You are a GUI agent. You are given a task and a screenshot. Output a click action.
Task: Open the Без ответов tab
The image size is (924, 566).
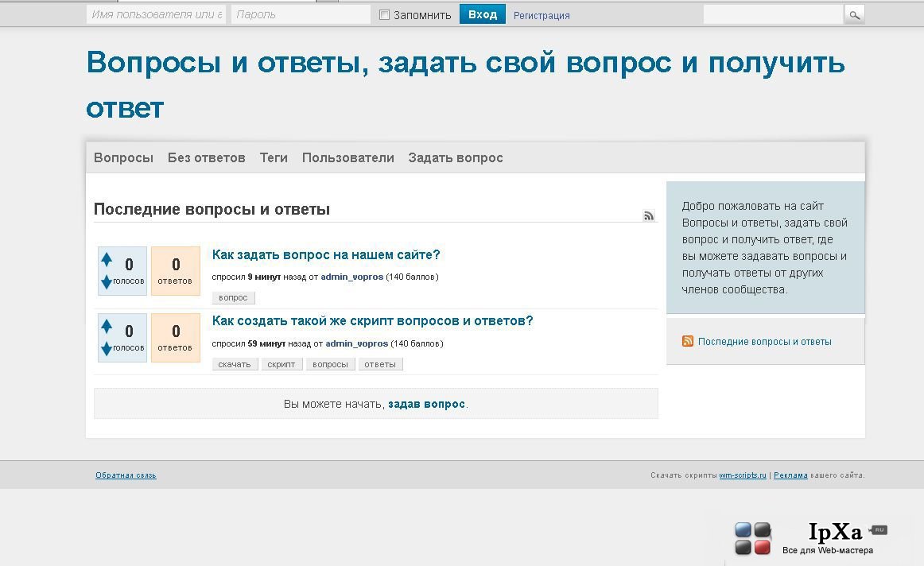206,158
